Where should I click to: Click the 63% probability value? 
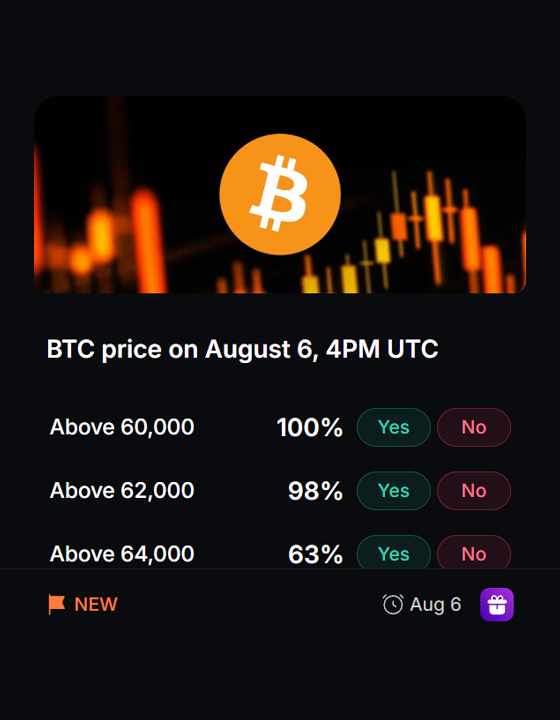point(315,554)
